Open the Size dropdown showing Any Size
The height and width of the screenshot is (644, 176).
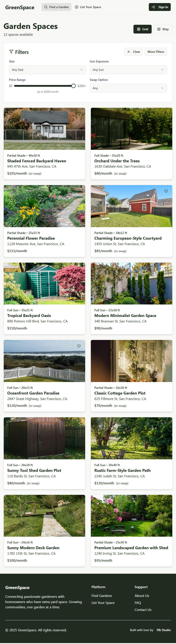(x=47, y=69)
